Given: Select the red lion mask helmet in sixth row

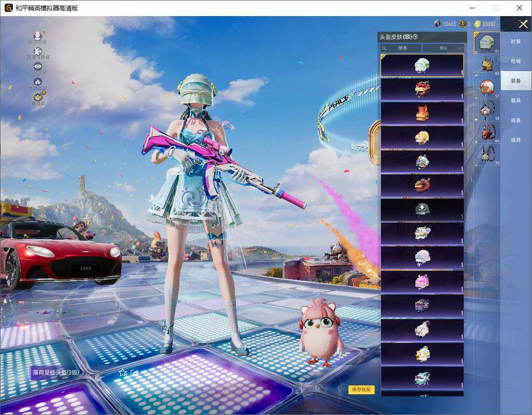Looking at the screenshot, I should coord(422,186).
